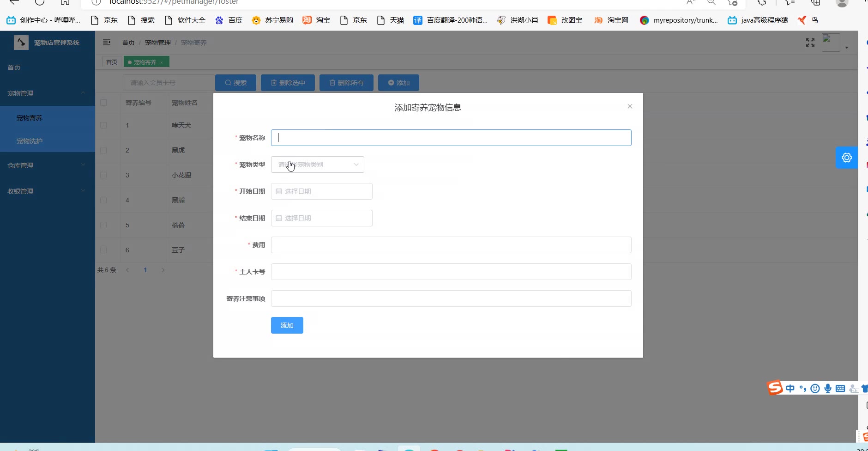Click the 宠物店管理系统 logo
Image resolution: width=868 pixels, height=451 pixels.
pyautogui.click(x=47, y=43)
